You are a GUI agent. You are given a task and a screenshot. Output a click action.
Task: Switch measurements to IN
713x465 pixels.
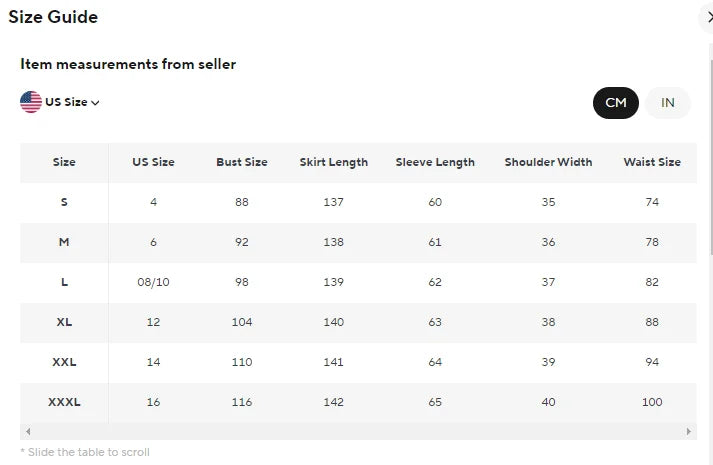[x=667, y=103]
